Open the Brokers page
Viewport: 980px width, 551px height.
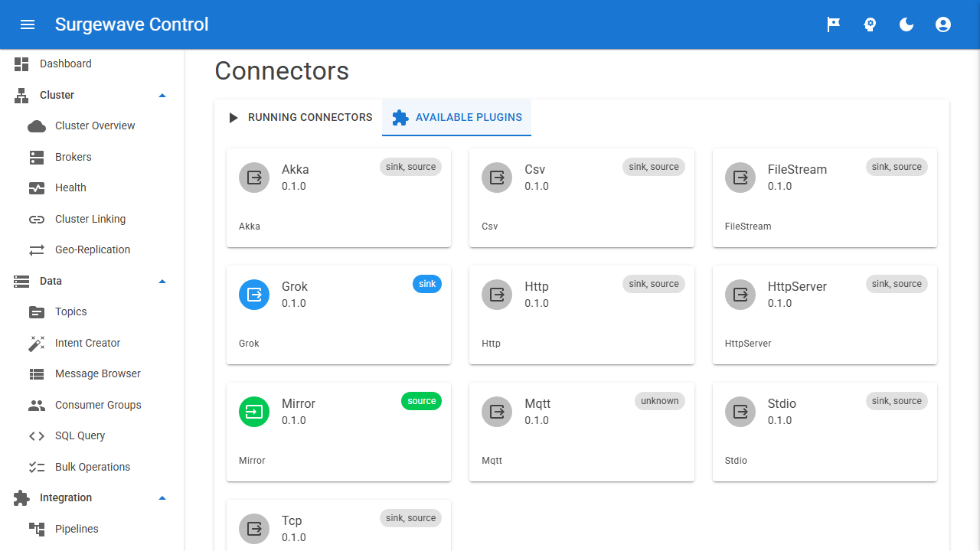[x=92, y=157]
